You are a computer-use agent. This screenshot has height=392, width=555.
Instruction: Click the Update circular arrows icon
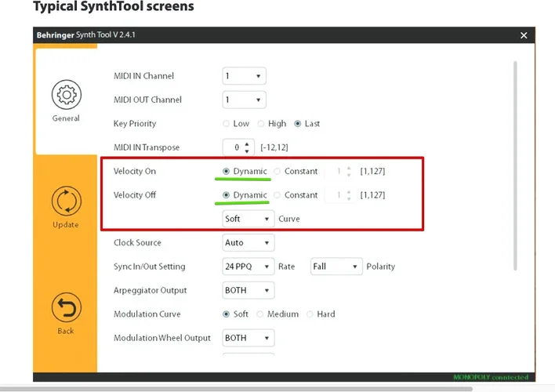[x=66, y=201]
